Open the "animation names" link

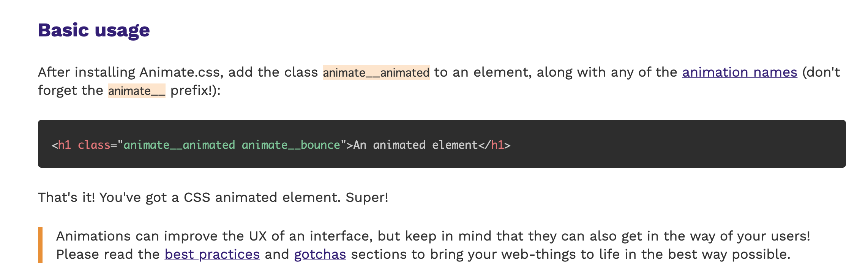tap(739, 72)
